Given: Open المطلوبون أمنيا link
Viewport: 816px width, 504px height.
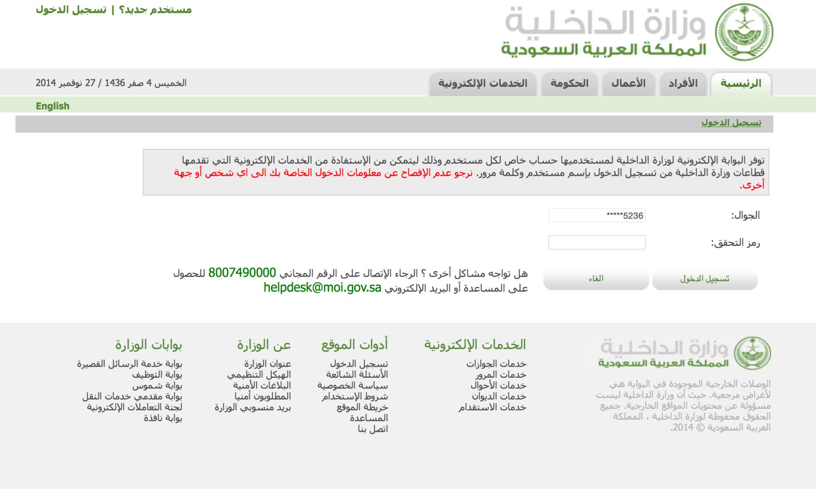Looking at the screenshot, I should coord(263,397).
